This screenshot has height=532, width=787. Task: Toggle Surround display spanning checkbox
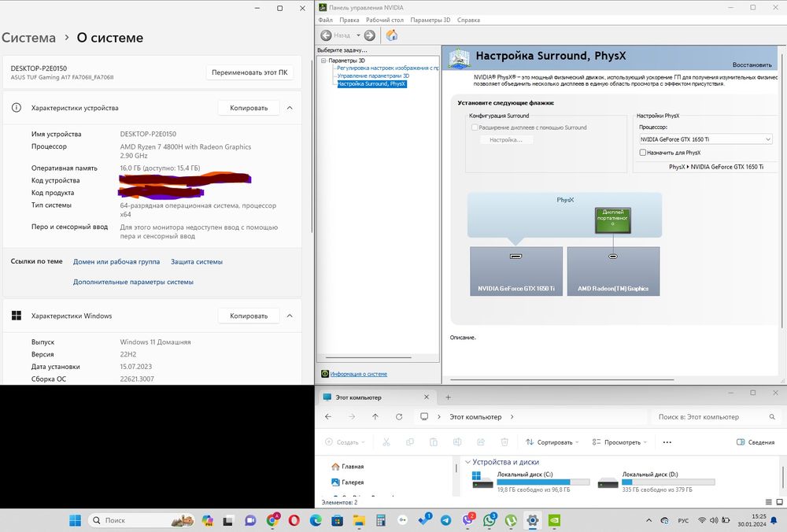pos(475,127)
